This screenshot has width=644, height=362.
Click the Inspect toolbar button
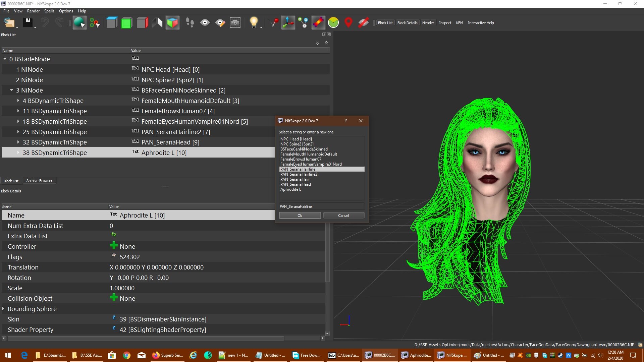click(445, 23)
